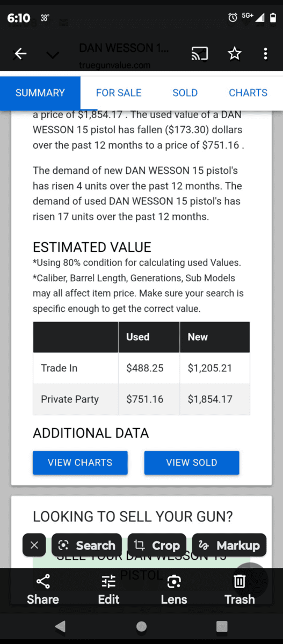Tap the Search chip
Viewport: 283px width, 644px height.
87,545
